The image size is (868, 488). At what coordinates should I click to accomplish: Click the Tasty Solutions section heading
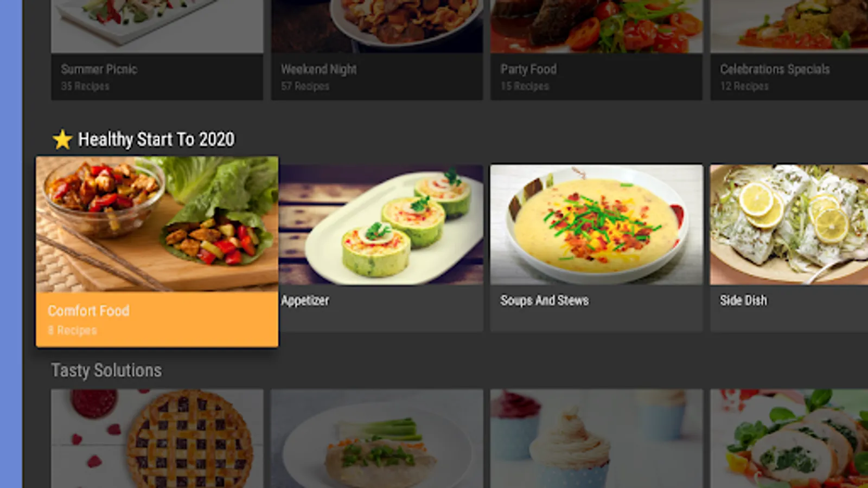[x=106, y=370]
